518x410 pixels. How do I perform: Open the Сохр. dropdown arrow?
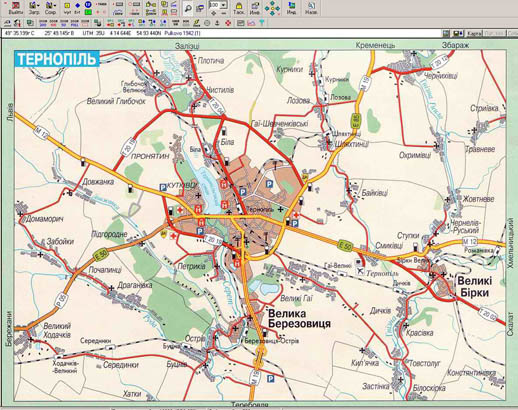point(55,6)
